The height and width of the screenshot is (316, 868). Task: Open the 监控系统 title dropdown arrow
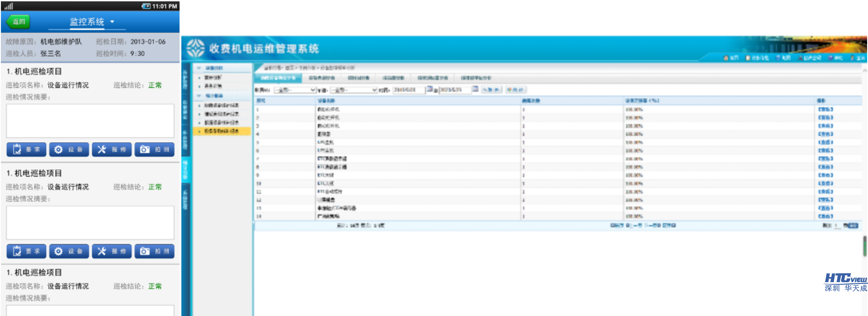(112, 21)
